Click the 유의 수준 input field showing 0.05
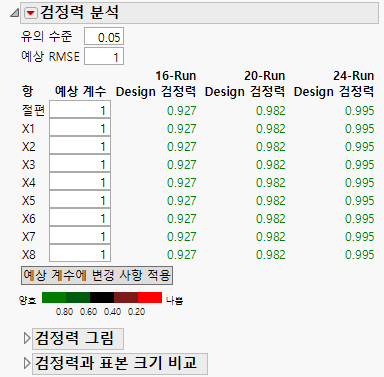The height and width of the screenshot is (377, 384). (x=104, y=36)
